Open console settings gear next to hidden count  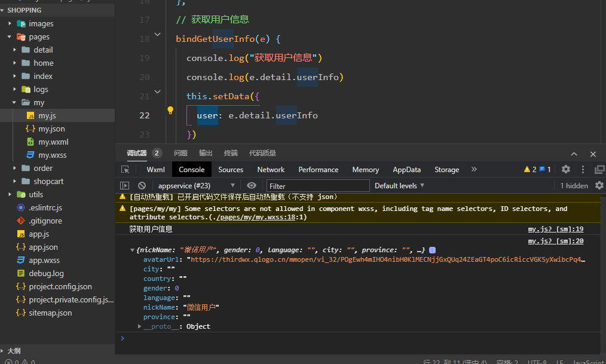[x=599, y=185]
